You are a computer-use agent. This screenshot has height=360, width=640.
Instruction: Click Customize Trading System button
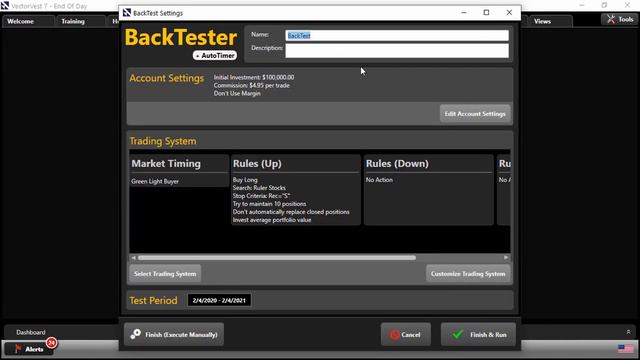[468, 274]
